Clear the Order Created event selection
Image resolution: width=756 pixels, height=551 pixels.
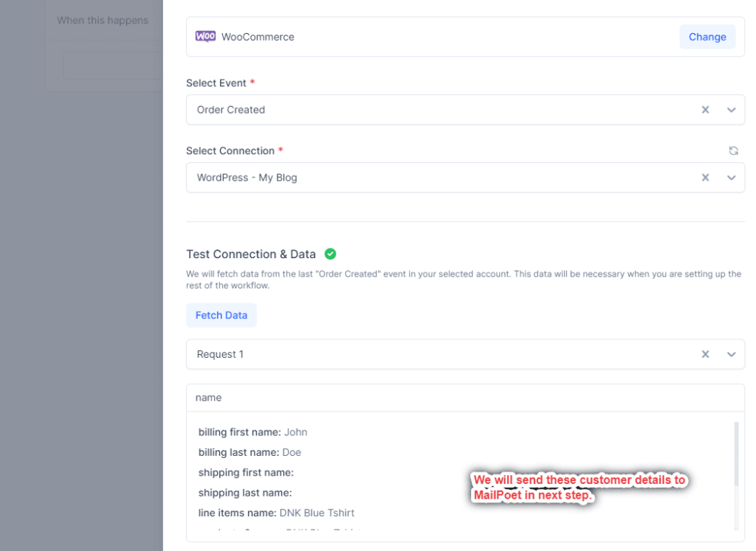click(x=705, y=110)
